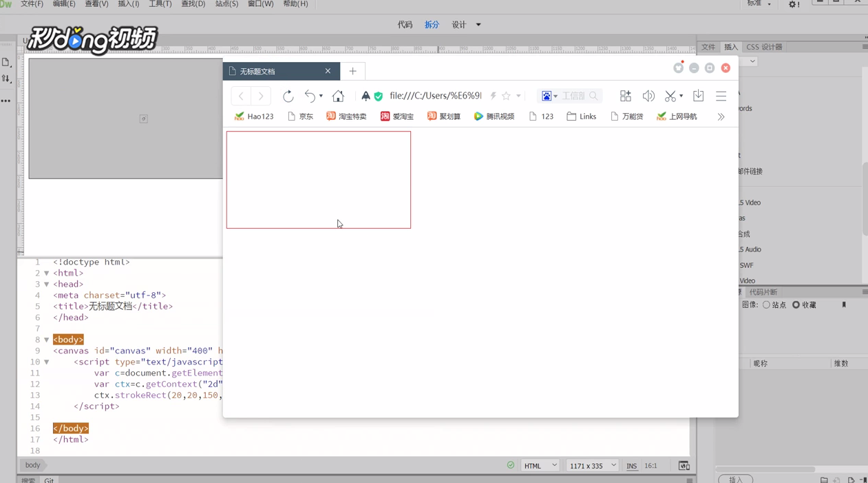Click the search magnifier icon
The width and height of the screenshot is (868, 483).
tap(593, 96)
